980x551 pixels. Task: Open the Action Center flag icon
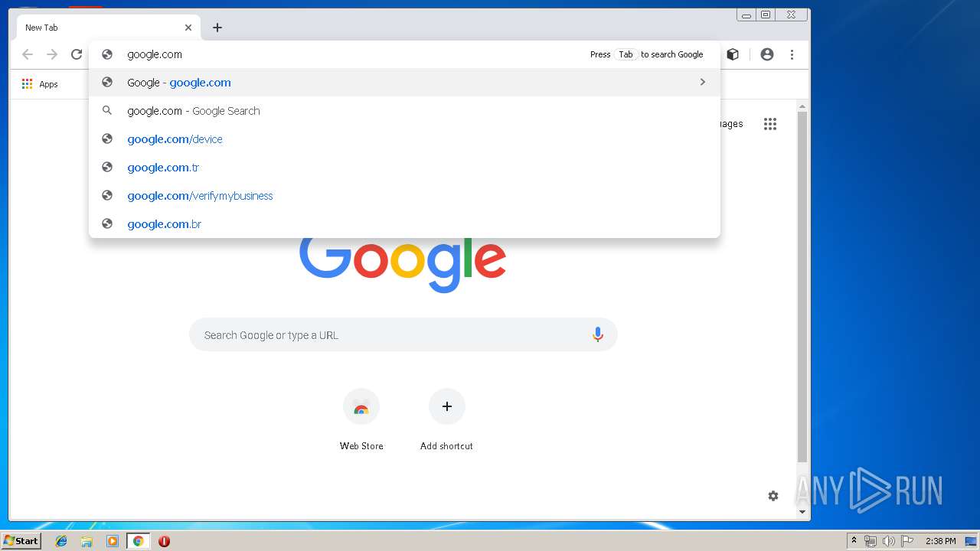(907, 541)
